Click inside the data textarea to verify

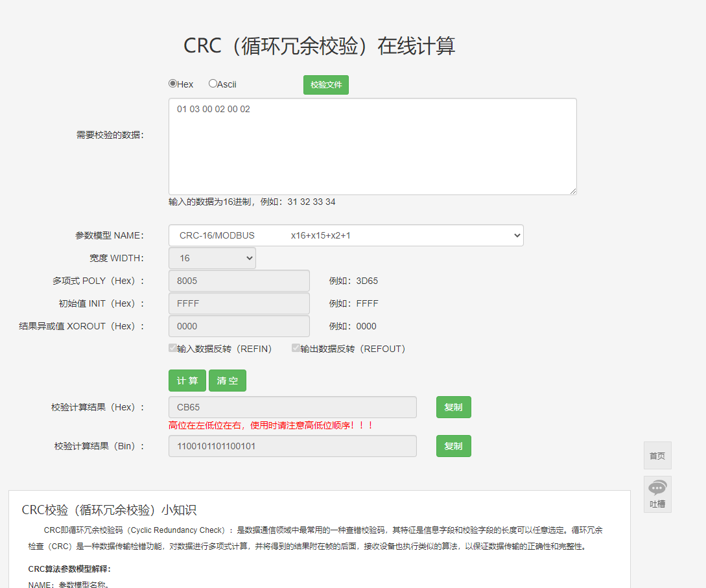(x=372, y=147)
